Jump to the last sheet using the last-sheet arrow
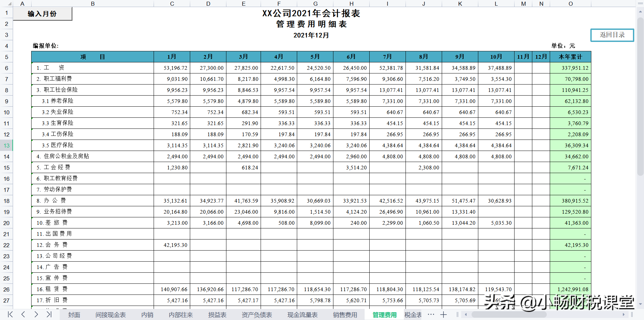The height and width of the screenshot is (320, 644). click(49, 315)
